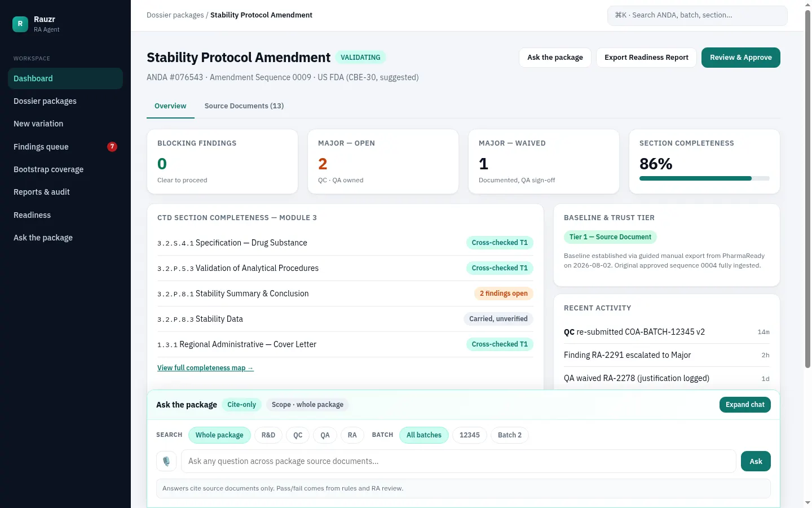
Task: Open the Findings queue badge showing 7
Action: click(x=112, y=147)
